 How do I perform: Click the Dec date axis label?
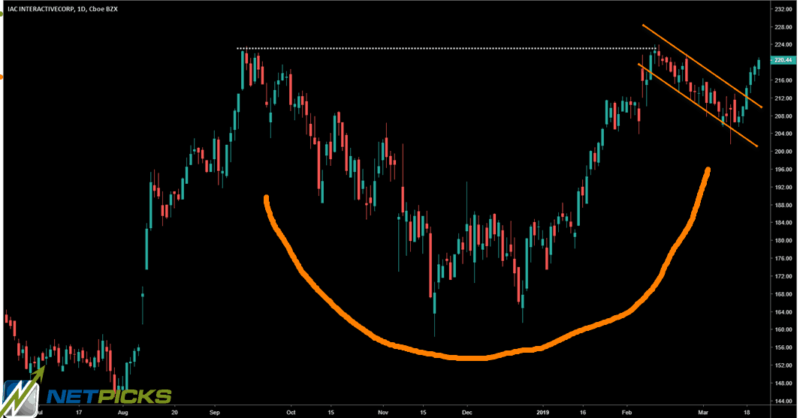pyautogui.click(x=467, y=412)
